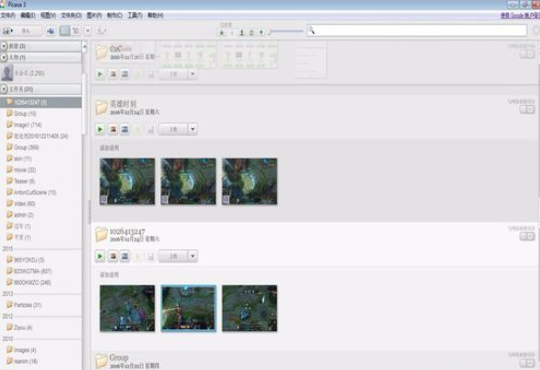Toggle web sync for 英雄时刻 folder
Viewport: 540px width, 370px height.
click(527, 109)
